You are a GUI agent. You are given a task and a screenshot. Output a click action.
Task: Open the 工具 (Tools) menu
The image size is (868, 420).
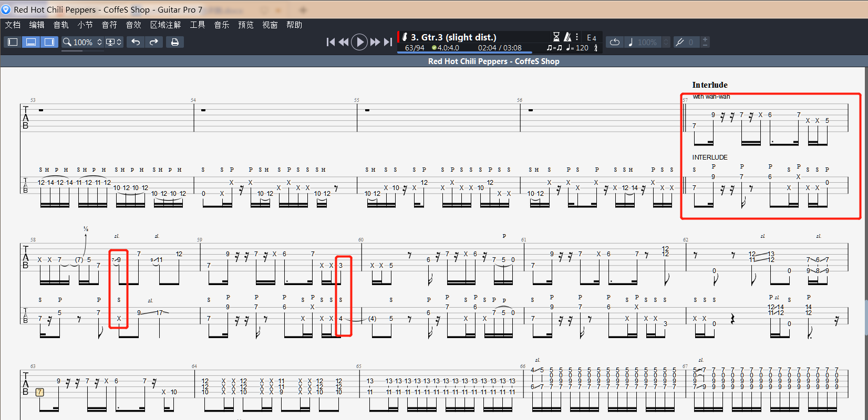[198, 25]
